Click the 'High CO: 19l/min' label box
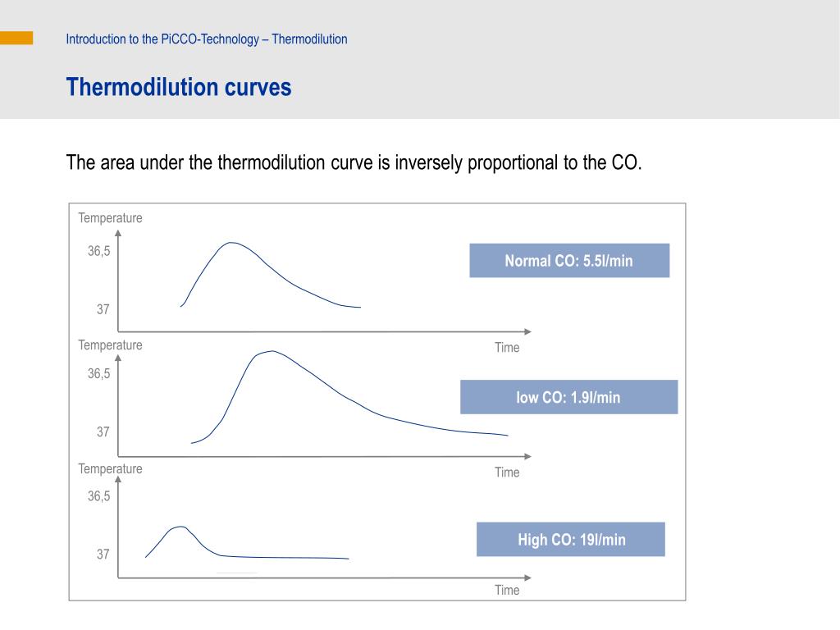 [x=571, y=539]
